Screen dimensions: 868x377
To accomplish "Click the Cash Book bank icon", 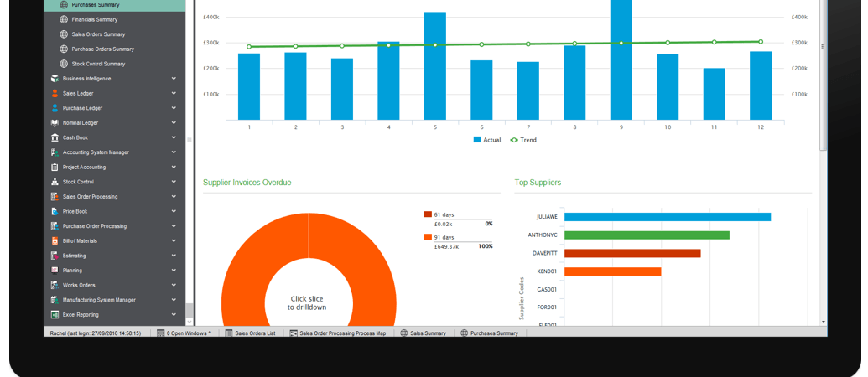I will [x=55, y=137].
